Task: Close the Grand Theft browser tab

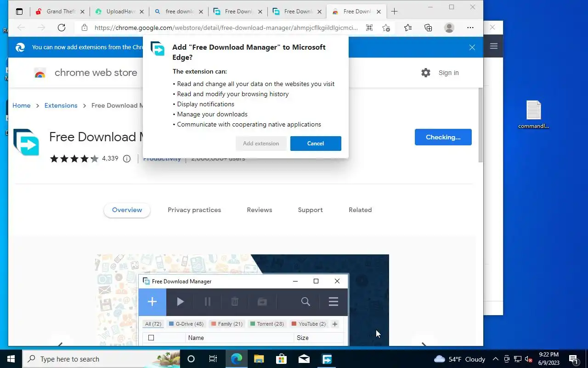Action: (x=83, y=11)
